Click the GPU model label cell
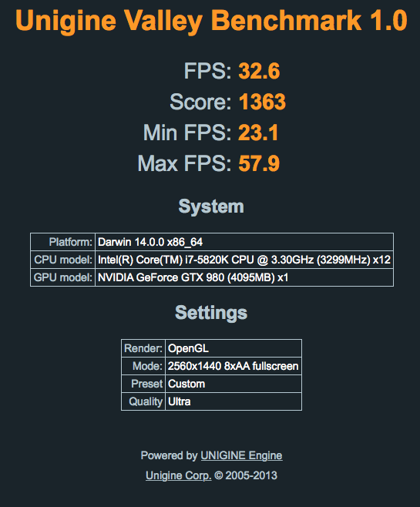The width and height of the screenshot is (420, 507). tap(62, 277)
